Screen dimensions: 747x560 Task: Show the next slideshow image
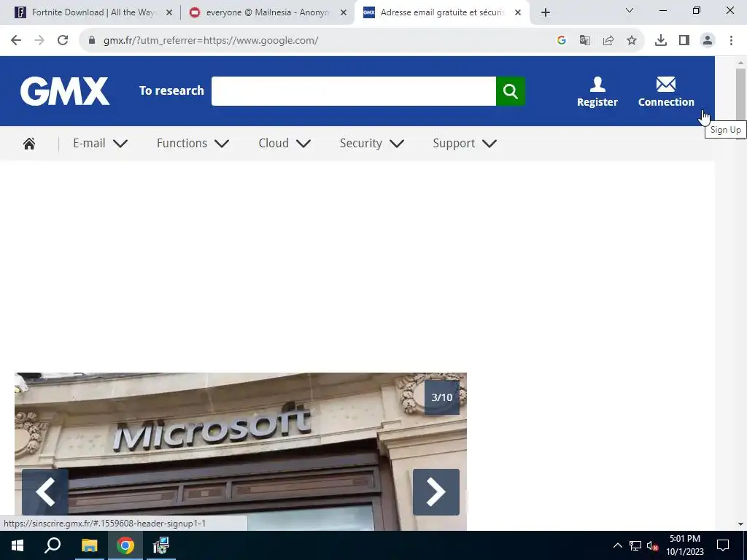436,492
